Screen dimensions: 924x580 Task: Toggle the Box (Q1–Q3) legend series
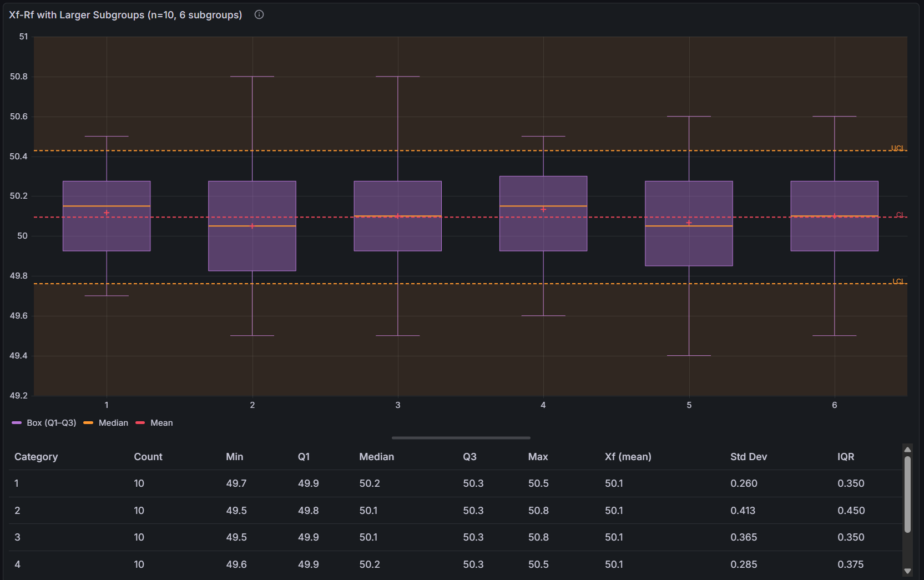click(51, 423)
